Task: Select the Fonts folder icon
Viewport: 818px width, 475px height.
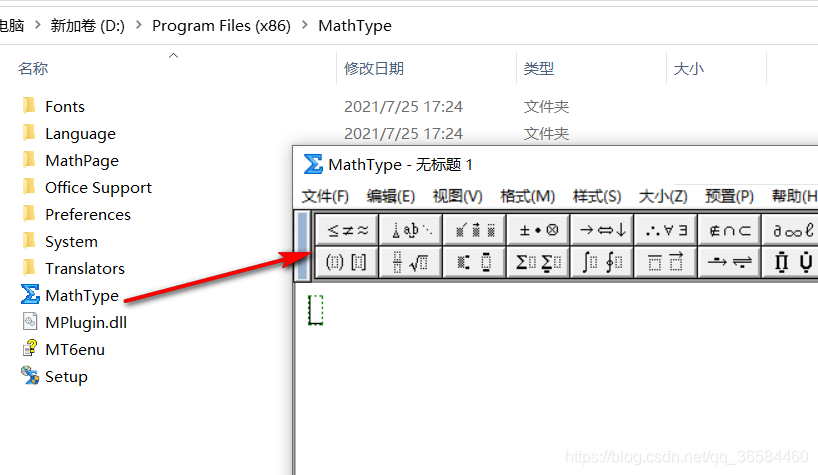Action: click(x=30, y=105)
